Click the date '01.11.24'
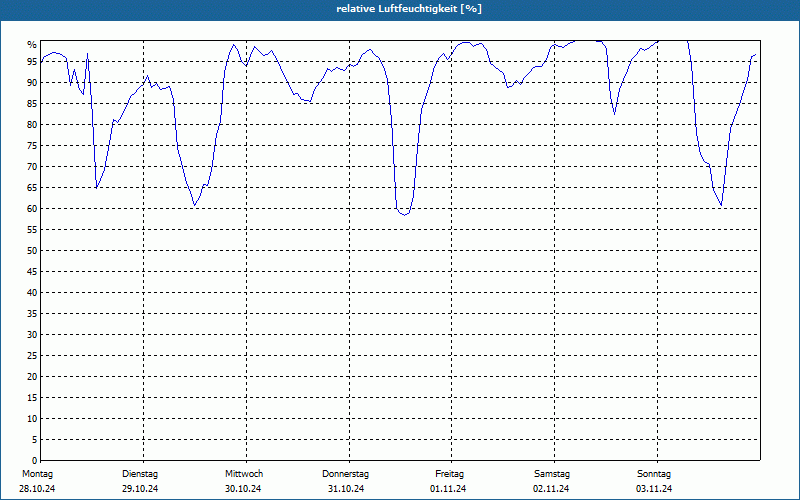 click(x=448, y=489)
